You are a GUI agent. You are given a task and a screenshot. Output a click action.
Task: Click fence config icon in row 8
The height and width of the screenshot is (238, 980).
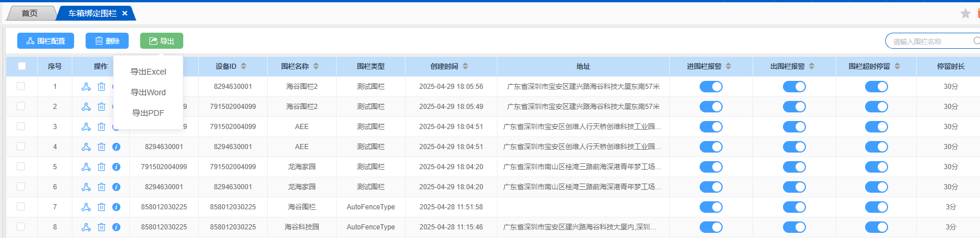coord(86,227)
